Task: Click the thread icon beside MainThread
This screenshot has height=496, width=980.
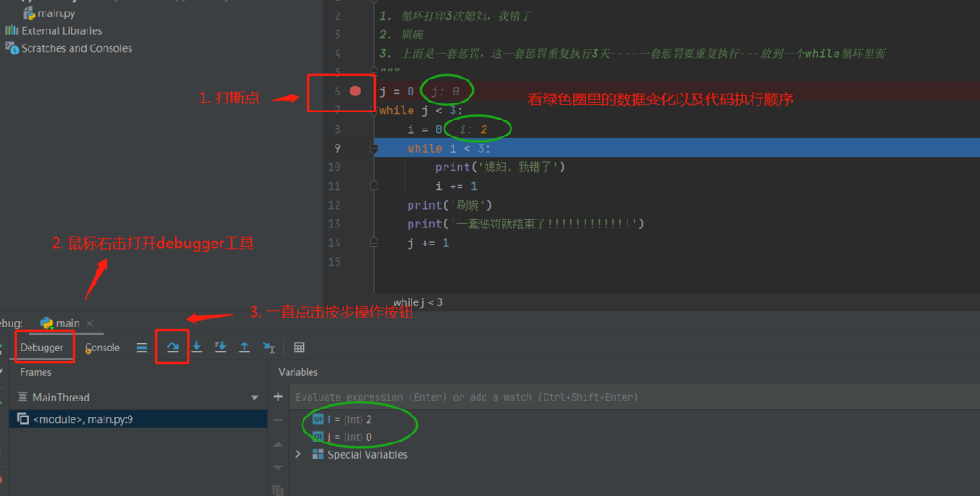Action: click(22, 397)
